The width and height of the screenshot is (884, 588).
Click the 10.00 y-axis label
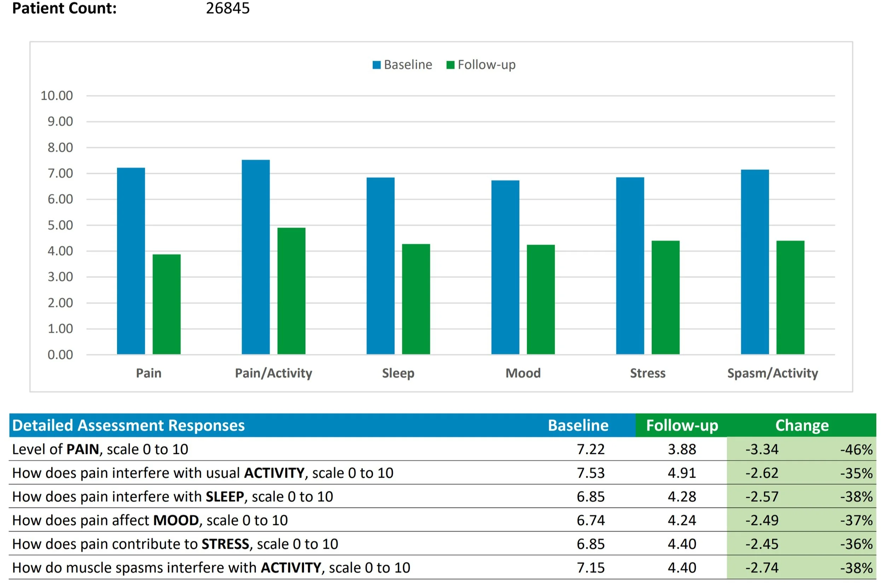point(57,95)
